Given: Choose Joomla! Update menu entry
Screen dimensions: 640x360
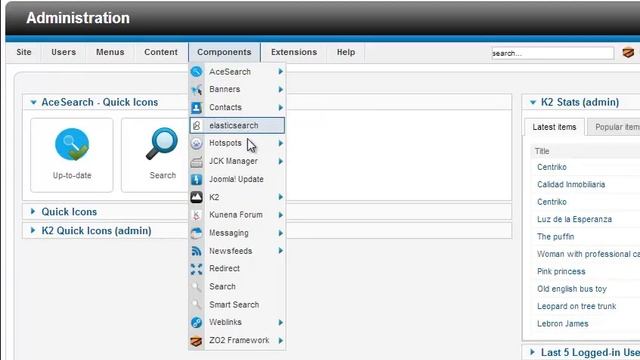Looking at the screenshot, I should 237,179.
